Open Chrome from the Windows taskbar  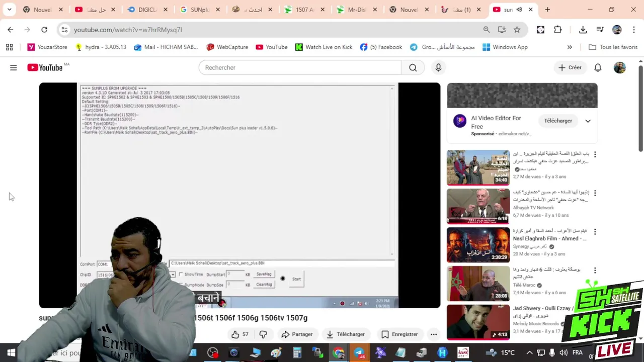coord(339,353)
